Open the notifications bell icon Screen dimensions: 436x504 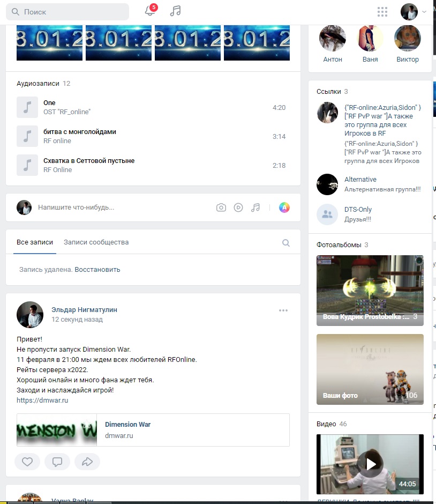click(149, 11)
